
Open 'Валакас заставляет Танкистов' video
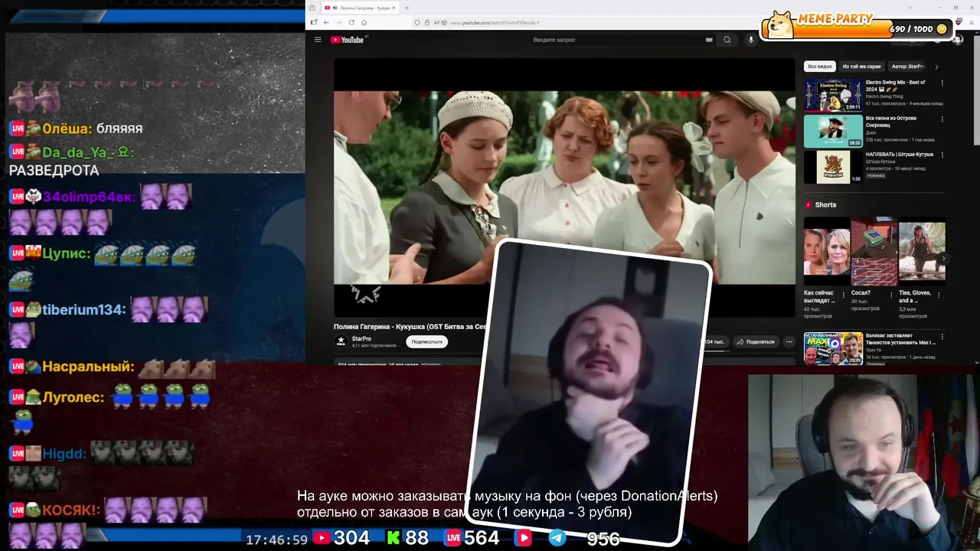[833, 348]
